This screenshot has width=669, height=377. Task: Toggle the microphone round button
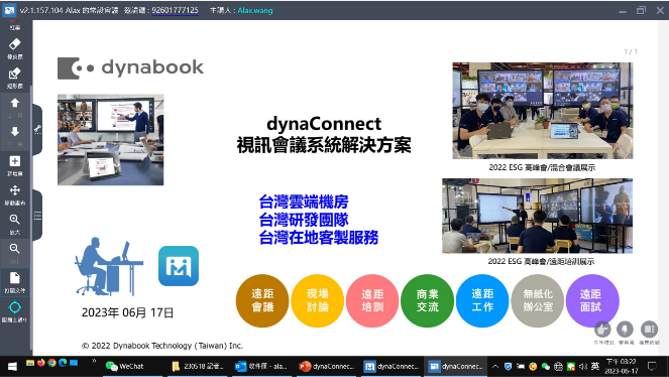coord(625,329)
